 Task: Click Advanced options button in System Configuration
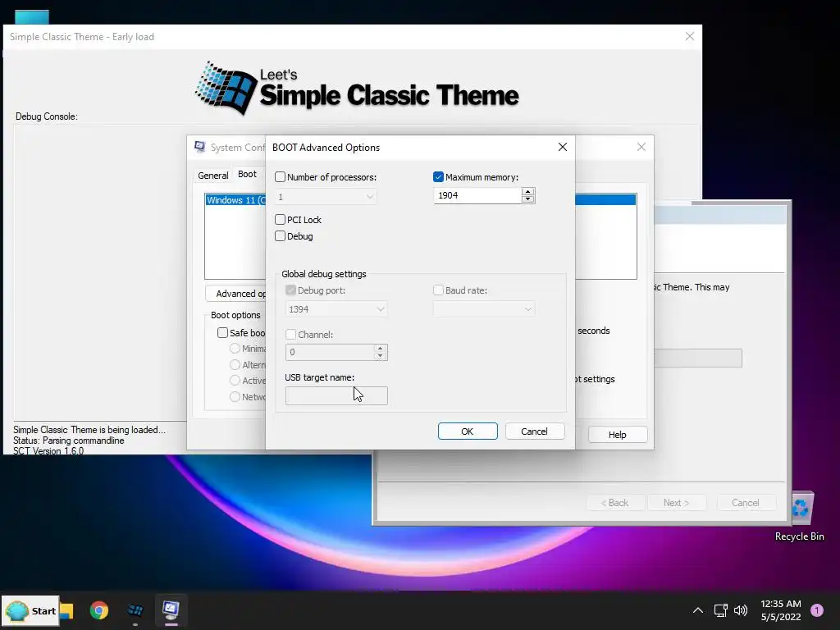pos(235,294)
